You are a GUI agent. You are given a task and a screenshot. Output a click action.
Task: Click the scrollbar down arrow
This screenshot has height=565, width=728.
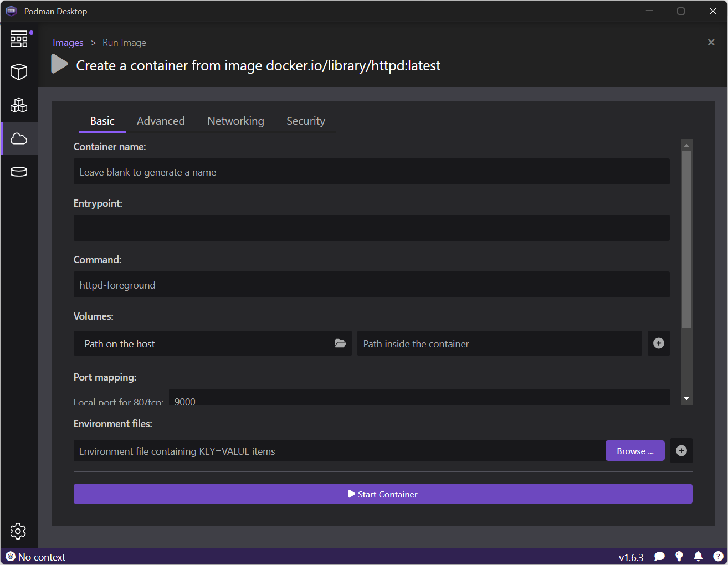tap(686, 399)
